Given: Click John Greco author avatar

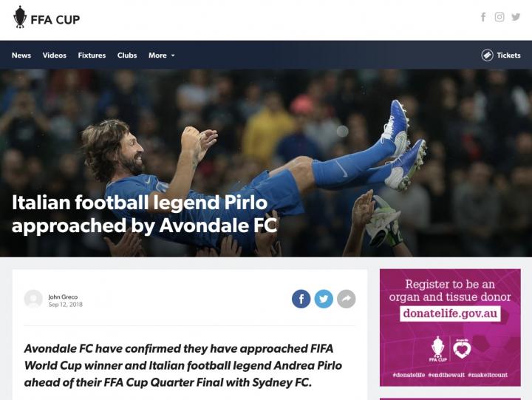Looking at the screenshot, I should [33, 299].
